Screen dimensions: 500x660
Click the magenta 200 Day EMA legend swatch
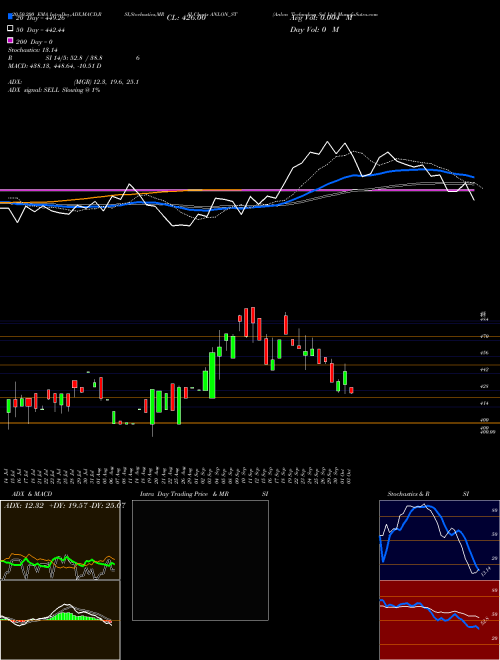click(x=10, y=41)
